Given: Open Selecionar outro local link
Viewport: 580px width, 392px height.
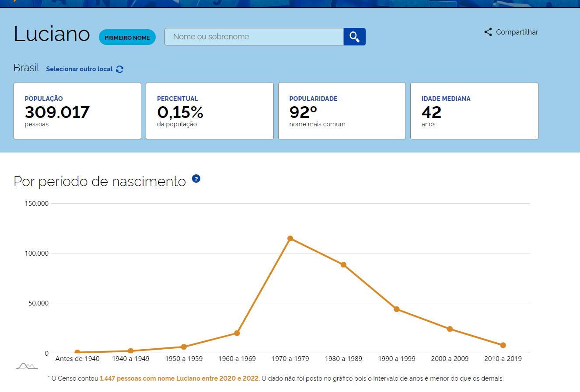Looking at the screenshot, I should (79, 69).
